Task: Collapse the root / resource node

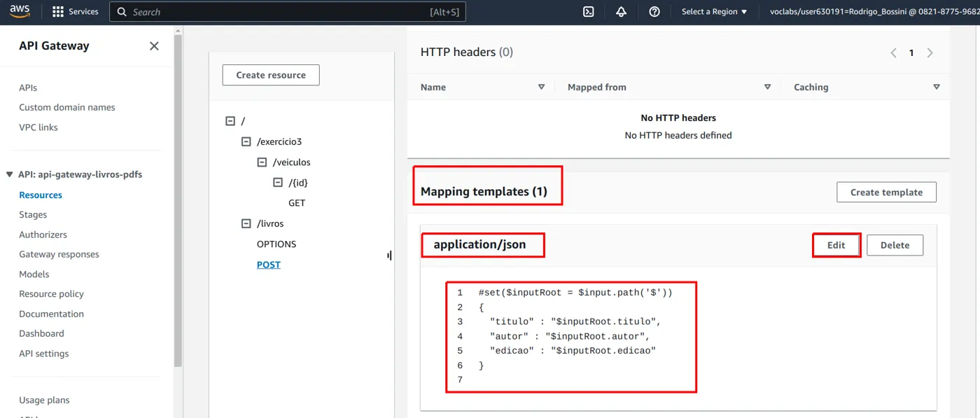Action: pos(230,121)
